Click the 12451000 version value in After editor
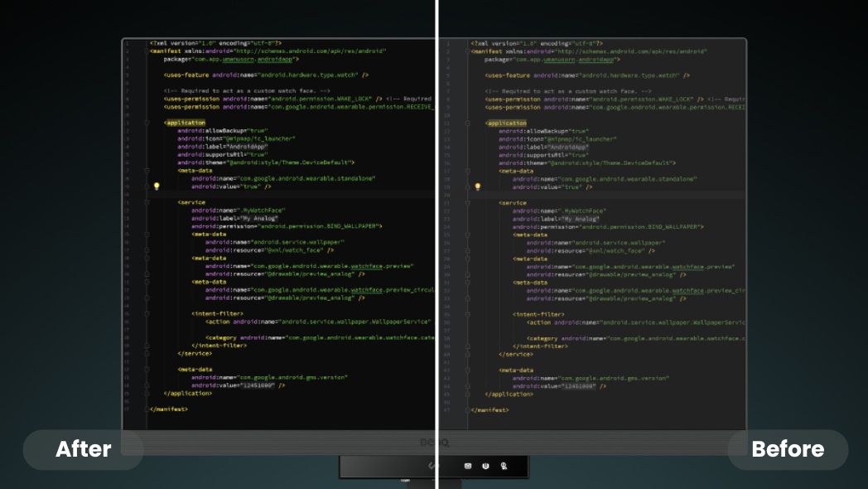Screen dimensions: 868x489 pos(258,385)
